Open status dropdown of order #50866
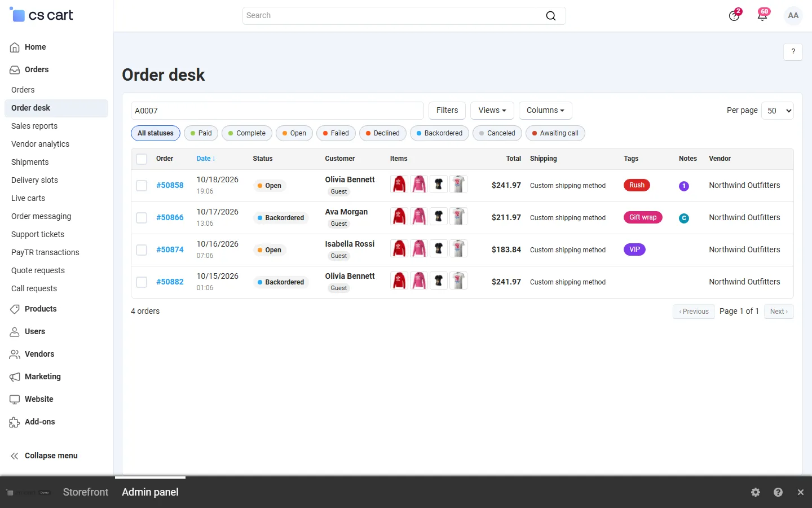 [x=281, y=218]
